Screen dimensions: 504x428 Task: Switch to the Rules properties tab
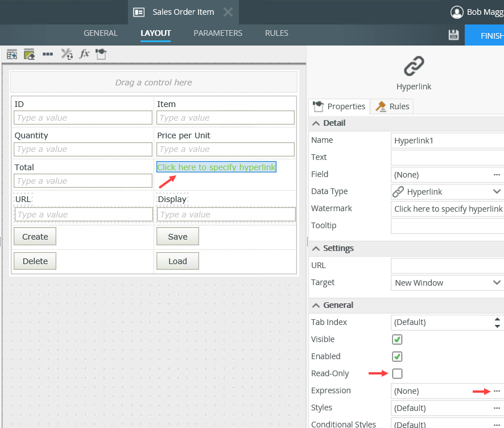coord(393,106)
